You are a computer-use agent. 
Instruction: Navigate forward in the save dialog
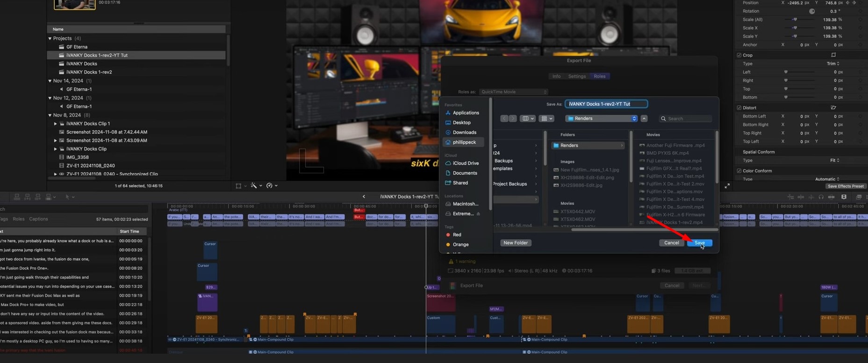coord(513,119)
